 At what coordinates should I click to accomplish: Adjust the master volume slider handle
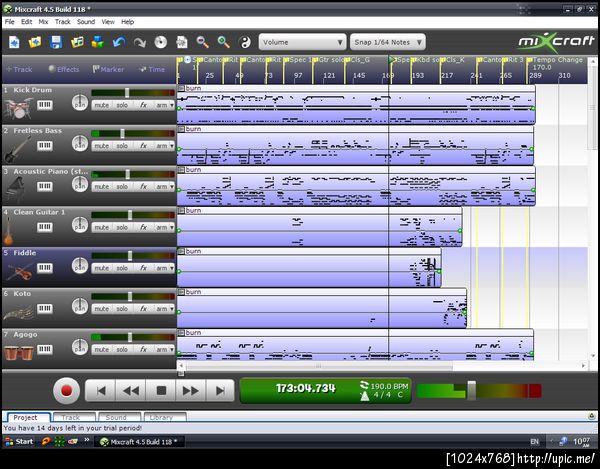pos(471,391)
